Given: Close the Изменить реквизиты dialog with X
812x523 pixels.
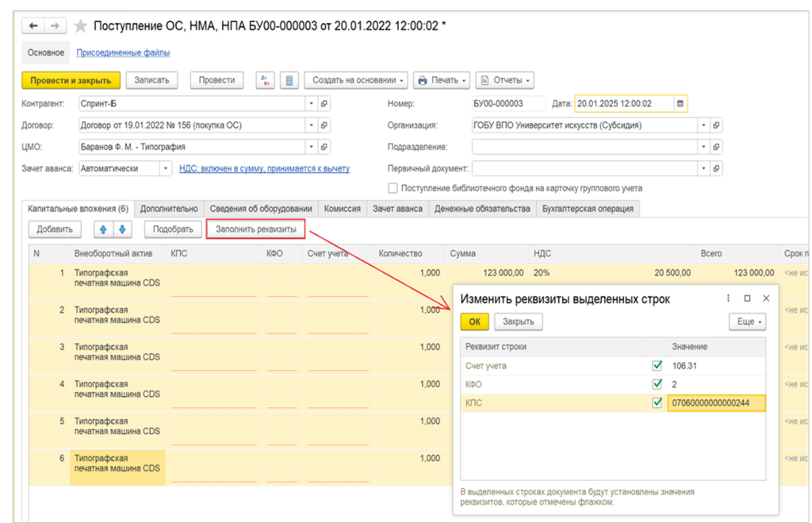Looking at the screenshot, I should 766,298.
